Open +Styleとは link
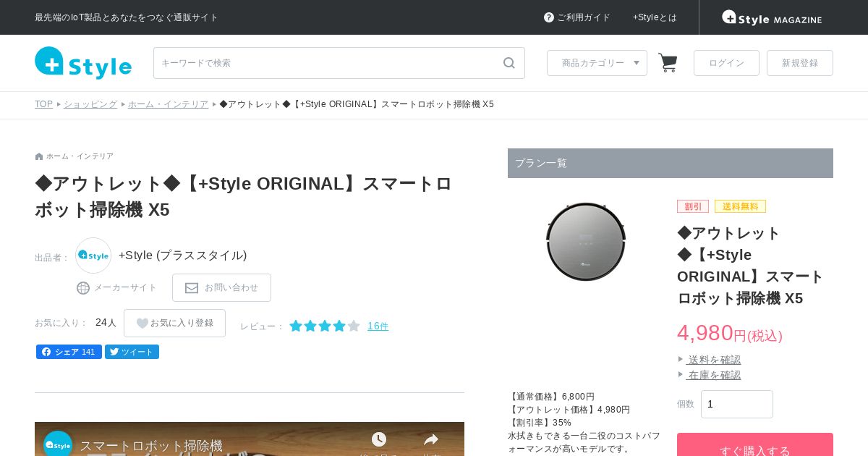The height and width of the screenshot is (456, 868). pyautogui.click(x=655, y=17)
